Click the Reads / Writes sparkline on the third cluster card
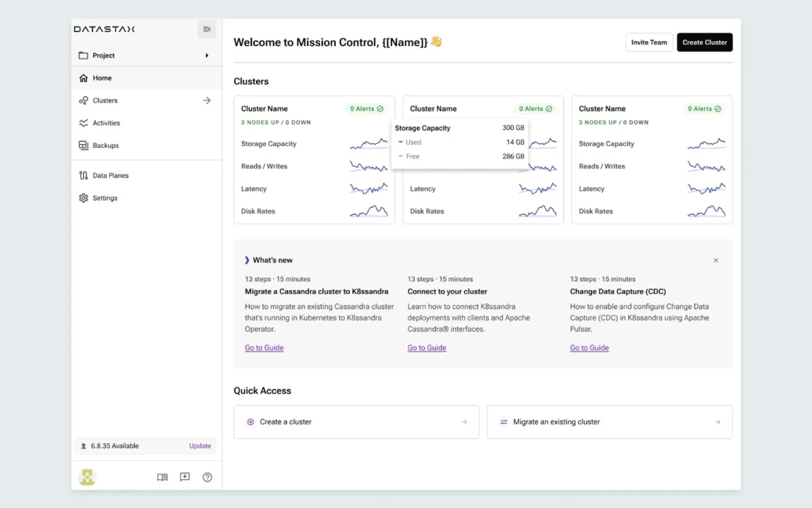Screen dimensions: 812x508 pyautogui.click(x=706, y=166)
